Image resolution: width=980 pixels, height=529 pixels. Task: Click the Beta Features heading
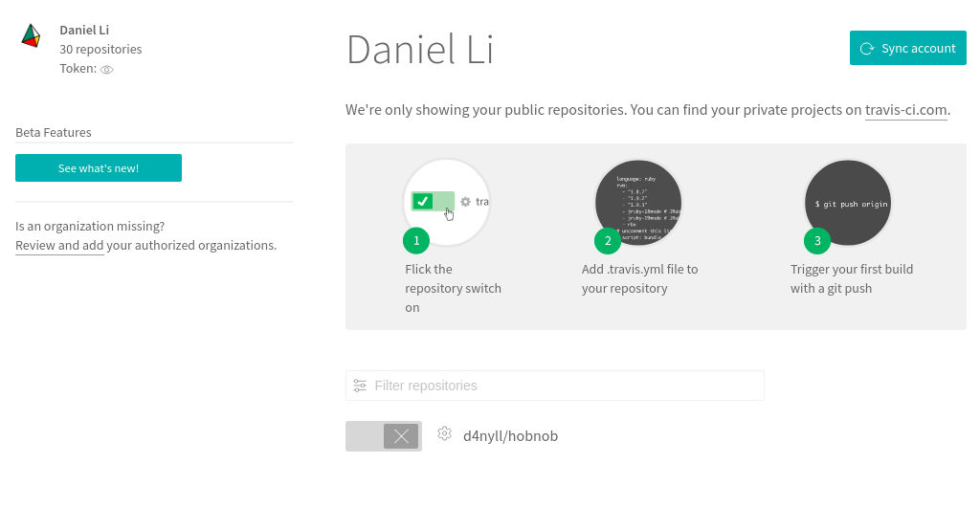(54, 133)
